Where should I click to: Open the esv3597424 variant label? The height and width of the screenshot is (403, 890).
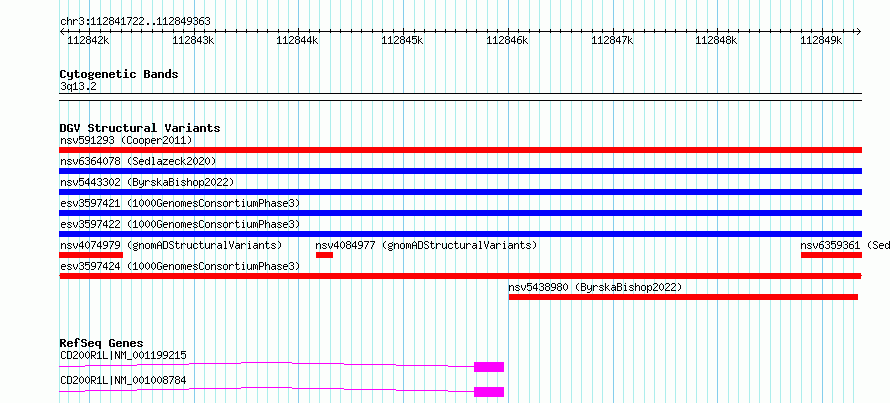pyautogui.click(x=180, y=266)
